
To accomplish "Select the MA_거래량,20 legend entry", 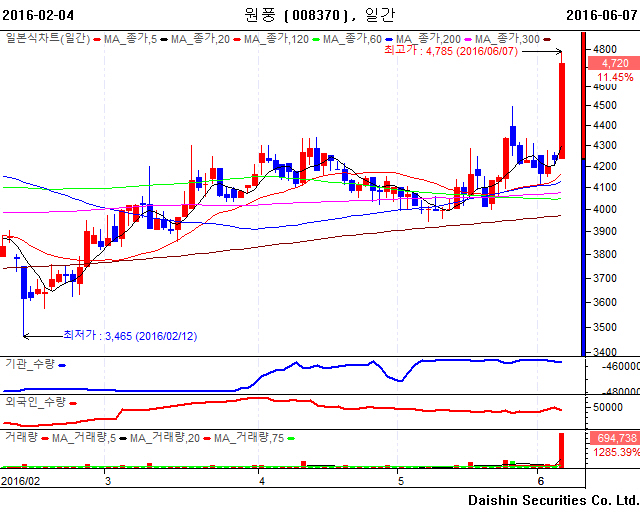I will (165, 438).
